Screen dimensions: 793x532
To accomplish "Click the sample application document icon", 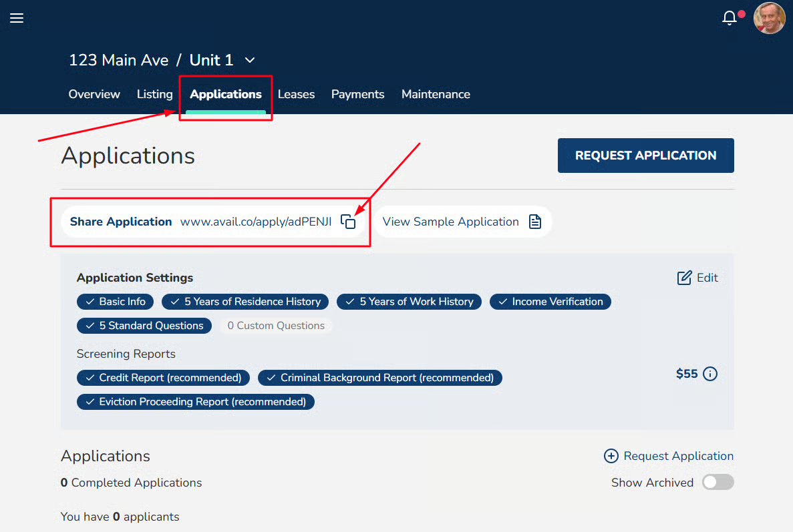I will point(534,222).
